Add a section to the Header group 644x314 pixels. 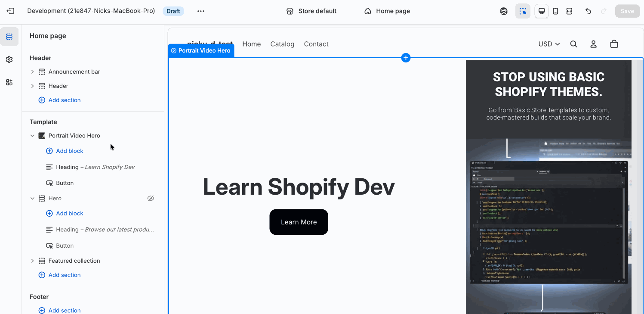click(60, 100)
